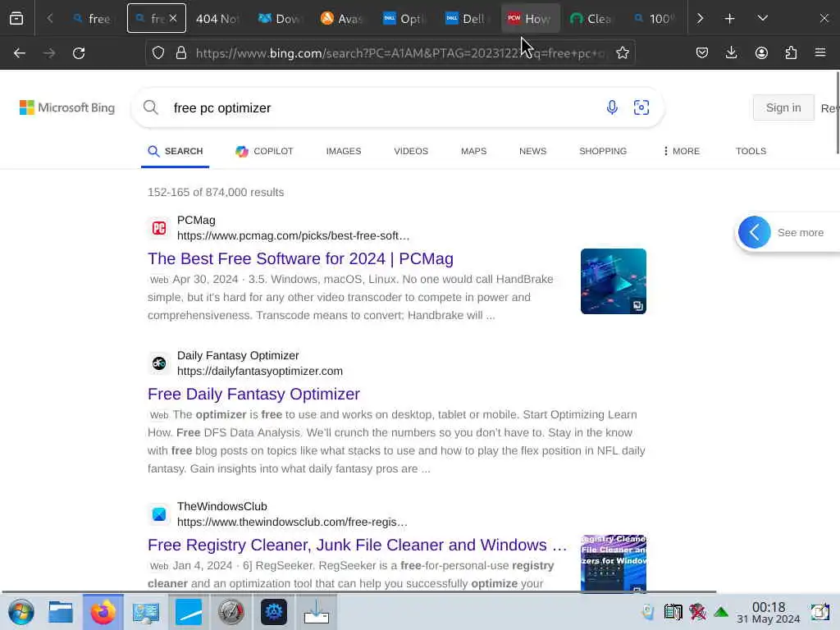Image resolution: width=840 pixels, height=630 pixels.
Task: Save page to Pocket
Action: click(702, 53)
